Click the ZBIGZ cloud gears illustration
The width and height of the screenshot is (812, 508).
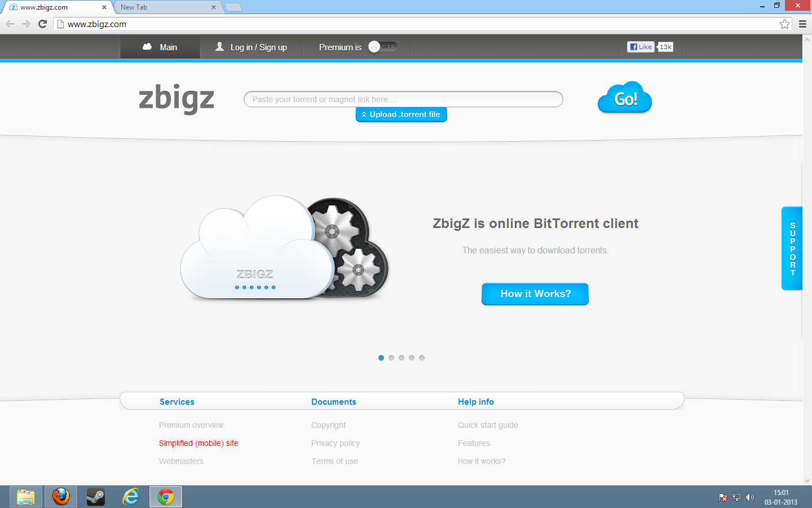coord(285,247)
